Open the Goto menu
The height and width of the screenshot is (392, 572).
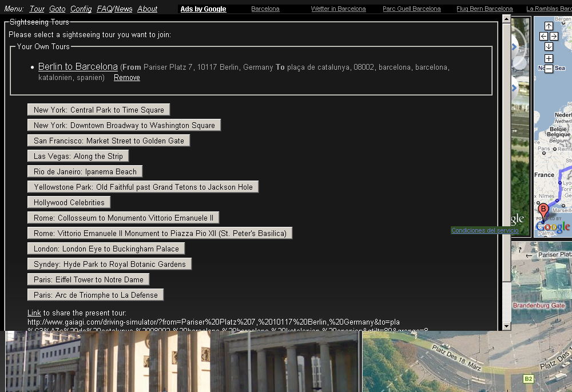57,9
